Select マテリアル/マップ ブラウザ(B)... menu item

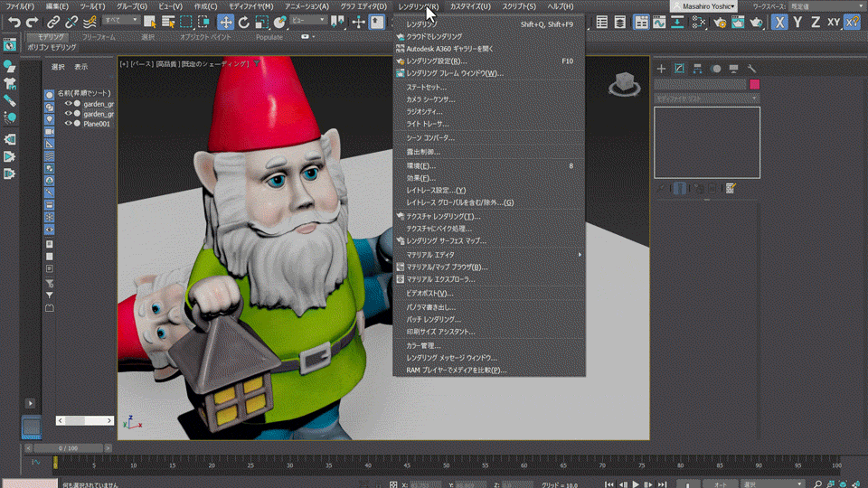pos(489,267)
